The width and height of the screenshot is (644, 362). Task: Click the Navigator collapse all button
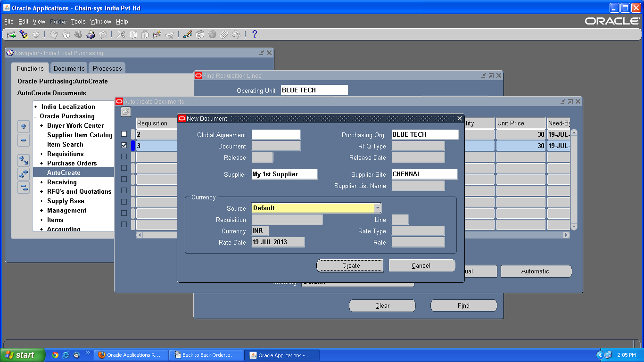[24, 188]
